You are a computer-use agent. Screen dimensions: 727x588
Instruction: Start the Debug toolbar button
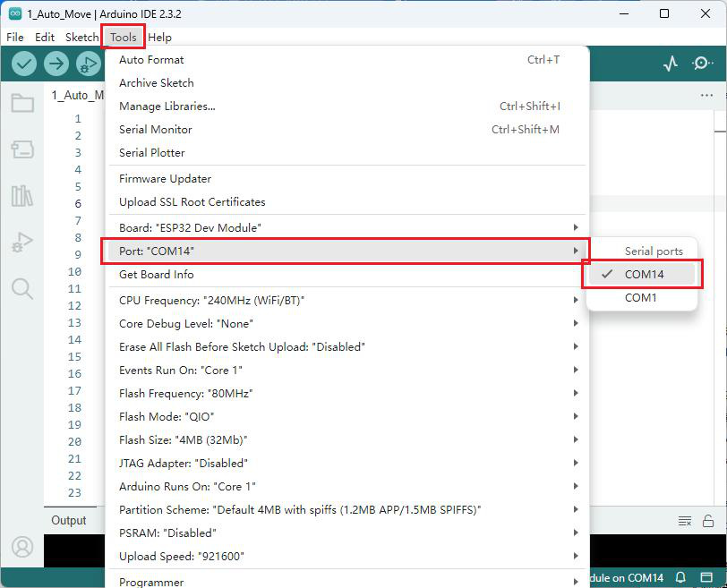[x=89, y=64]
